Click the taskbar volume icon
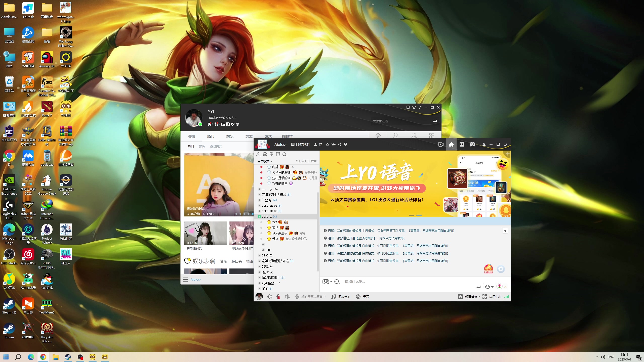This screenshot has height=362, width=644. click(603, 357)
